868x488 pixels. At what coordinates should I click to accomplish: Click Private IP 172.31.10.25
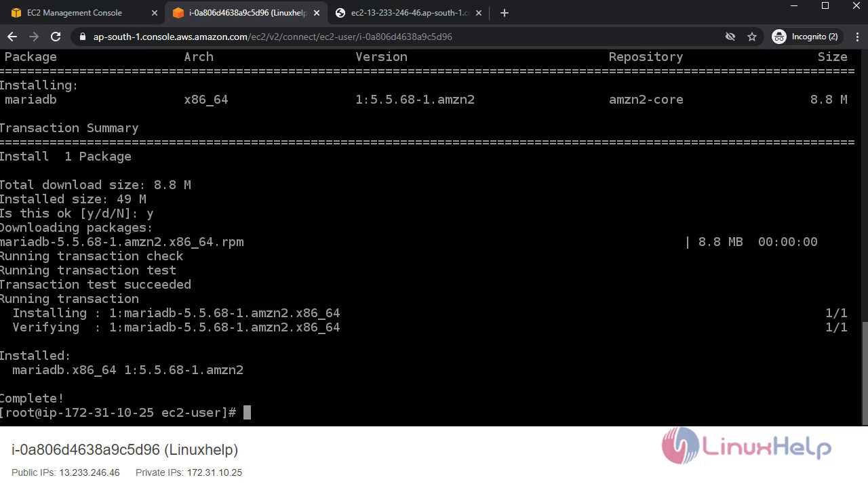point(214,472)
